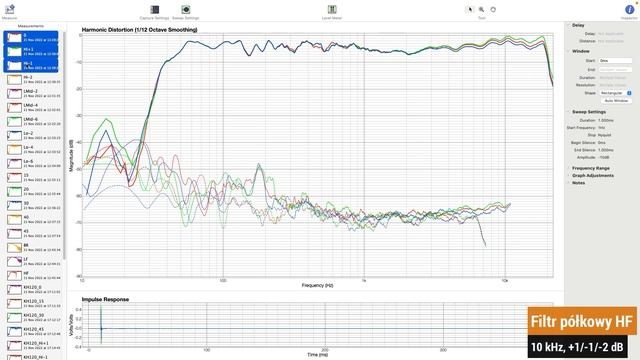The image size is (640, 360).
Task: Select the pointer arrow tool
Action: (x=470, y=9)
